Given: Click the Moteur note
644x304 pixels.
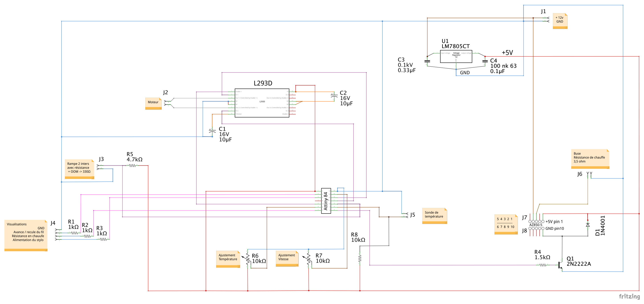Looking at the screenshot, I should [x=154, y=103].
